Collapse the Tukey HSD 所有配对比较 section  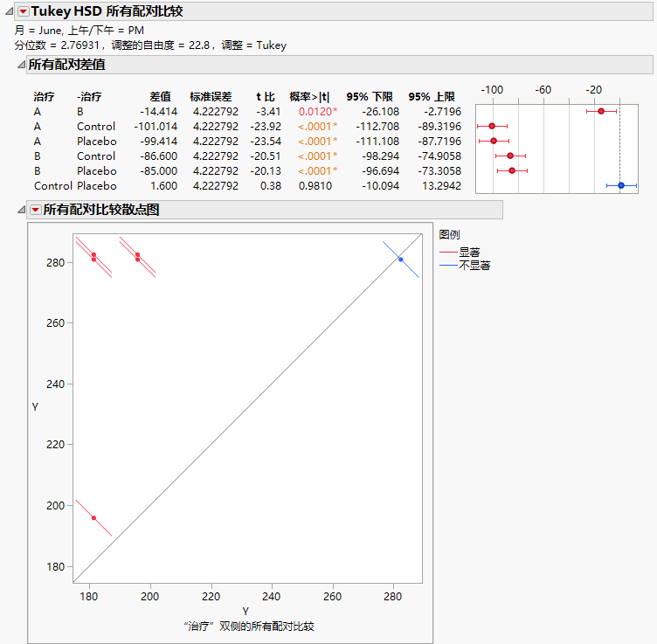coord(10,11)
